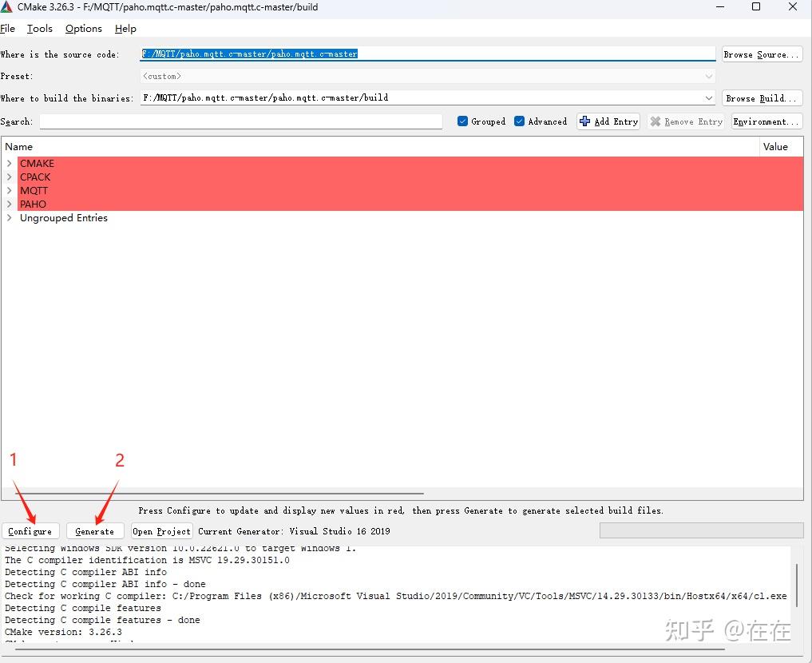The height and width of the screenshot is (663, 812).
Task: Click the X icon on Remove Entry
Action: [656, 121]
